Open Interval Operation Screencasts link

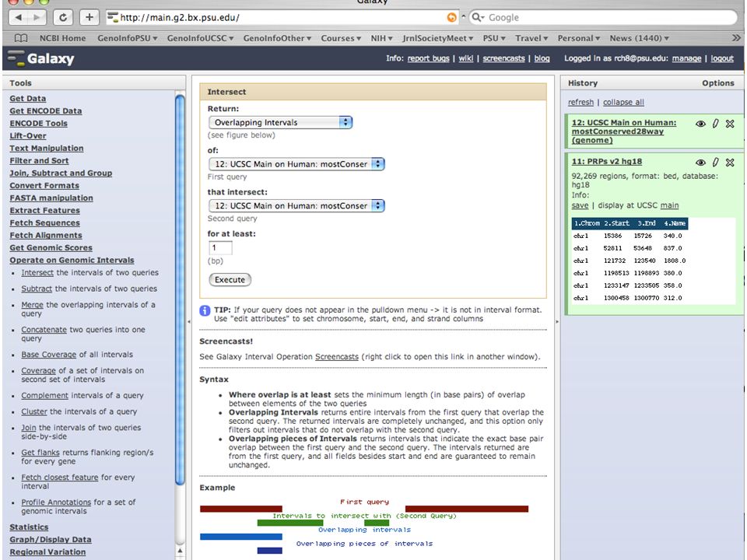click(x=337, y=357)
